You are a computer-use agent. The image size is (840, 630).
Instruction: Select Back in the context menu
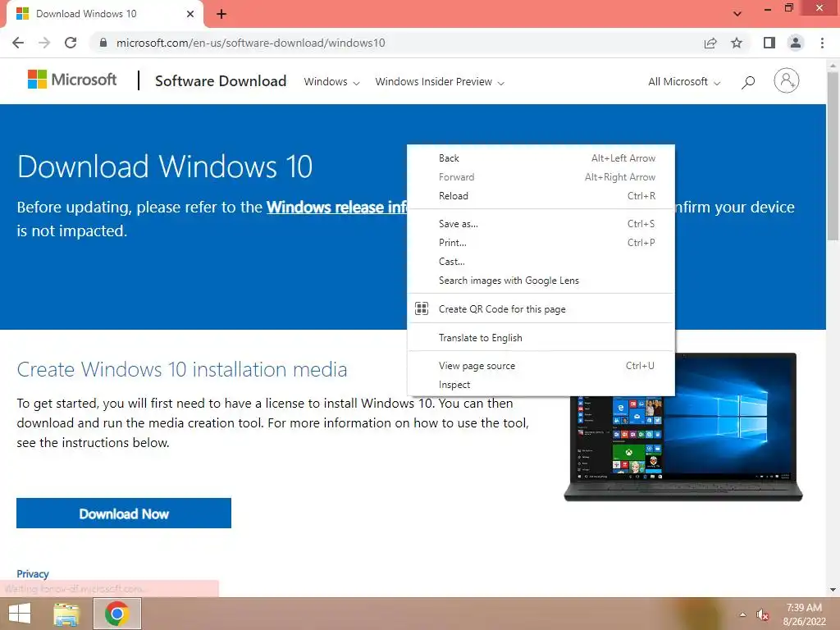541,158
